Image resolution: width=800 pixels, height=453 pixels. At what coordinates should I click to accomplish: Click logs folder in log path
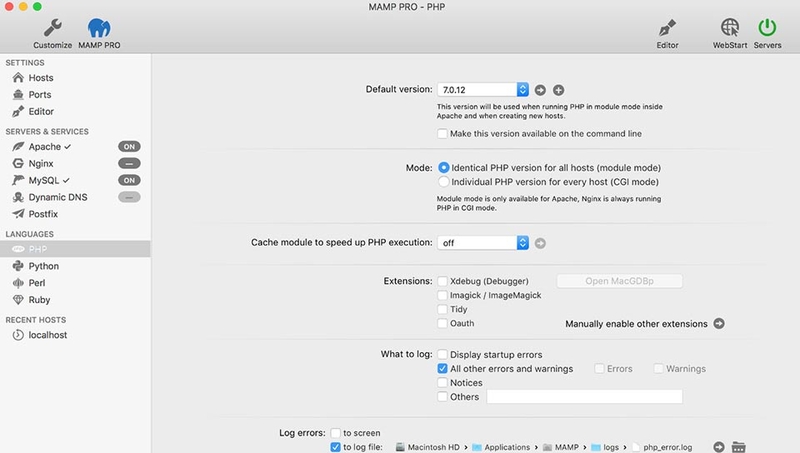(605, 447)
